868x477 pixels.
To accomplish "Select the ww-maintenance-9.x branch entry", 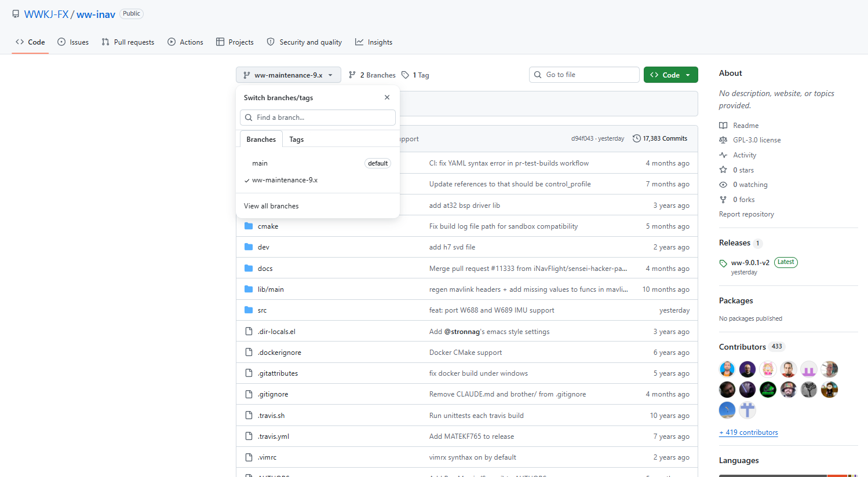I will click(x=318, y=180).
